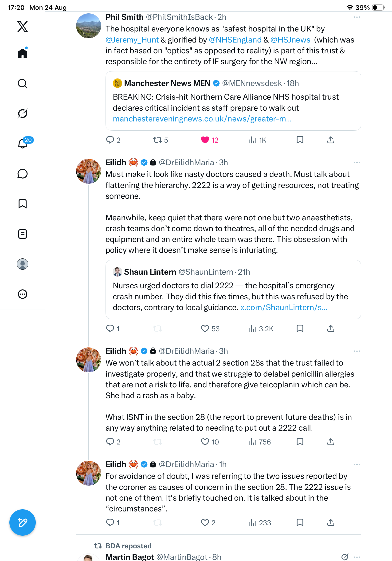Image resolution: width=392 pixels, height=561 pixels.
Task: Bookmark Eilidh's post with 756 views
Action: (x=300, y=442)
